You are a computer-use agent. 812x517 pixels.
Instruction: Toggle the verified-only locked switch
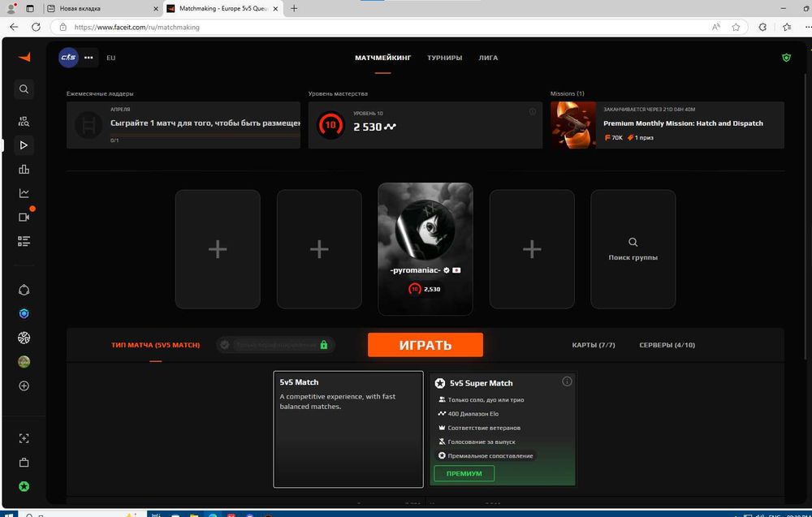275,345
